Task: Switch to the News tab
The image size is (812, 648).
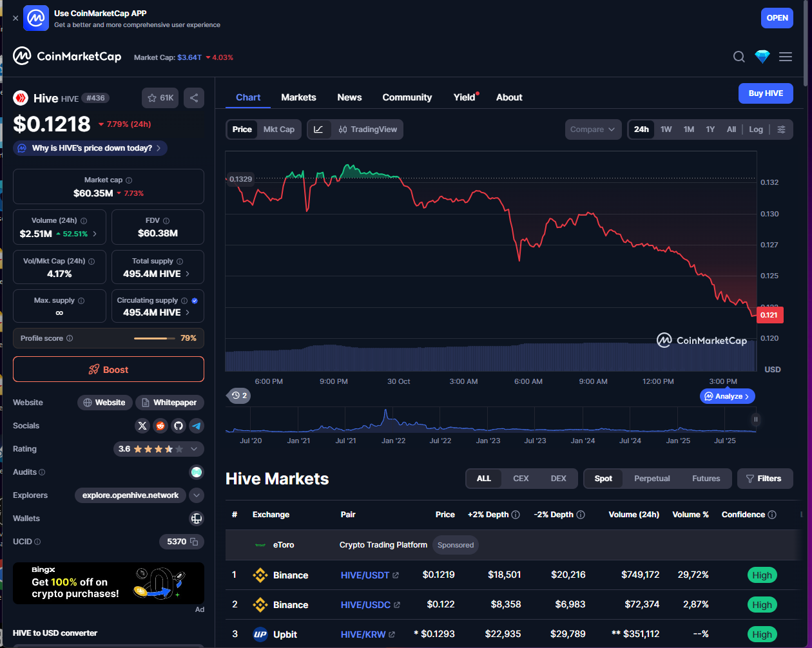Action: tap(349, 97)
